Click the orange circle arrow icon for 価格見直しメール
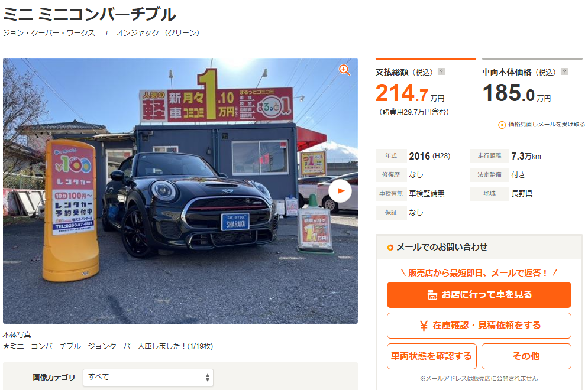This screenshot has height=390, width=588. pyautogui.click(x=502, y=125)
